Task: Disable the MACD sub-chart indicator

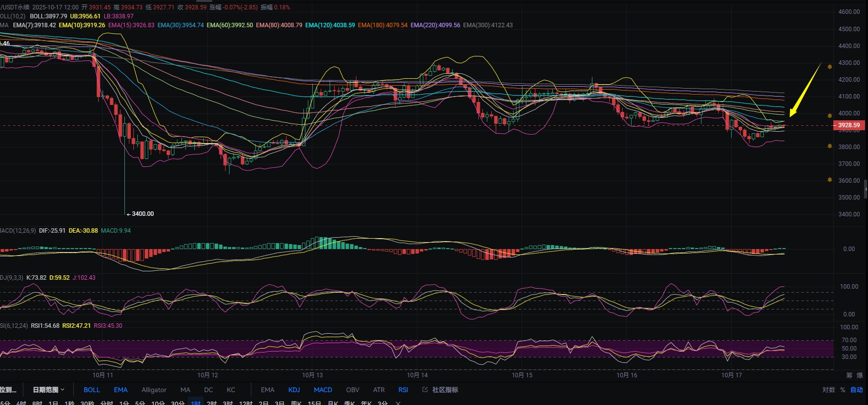Action: click(x=323, y=390)
